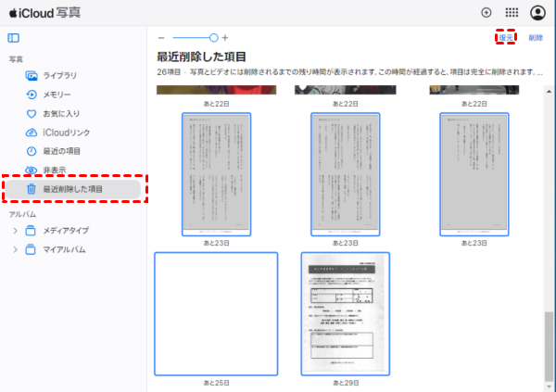Select the あと29日 form document thumbnail
The width and height of the screenshot is (556, 392).
pos(346,314)
